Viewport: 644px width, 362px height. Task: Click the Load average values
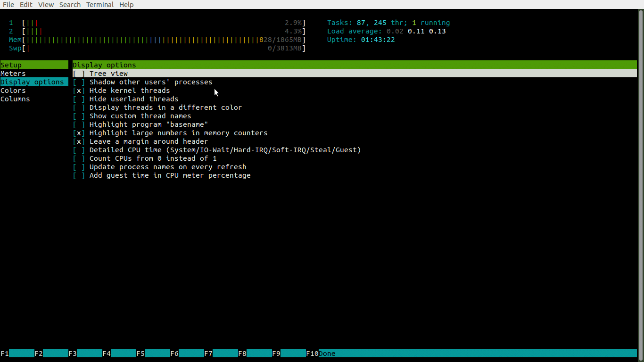click(416, 31)
